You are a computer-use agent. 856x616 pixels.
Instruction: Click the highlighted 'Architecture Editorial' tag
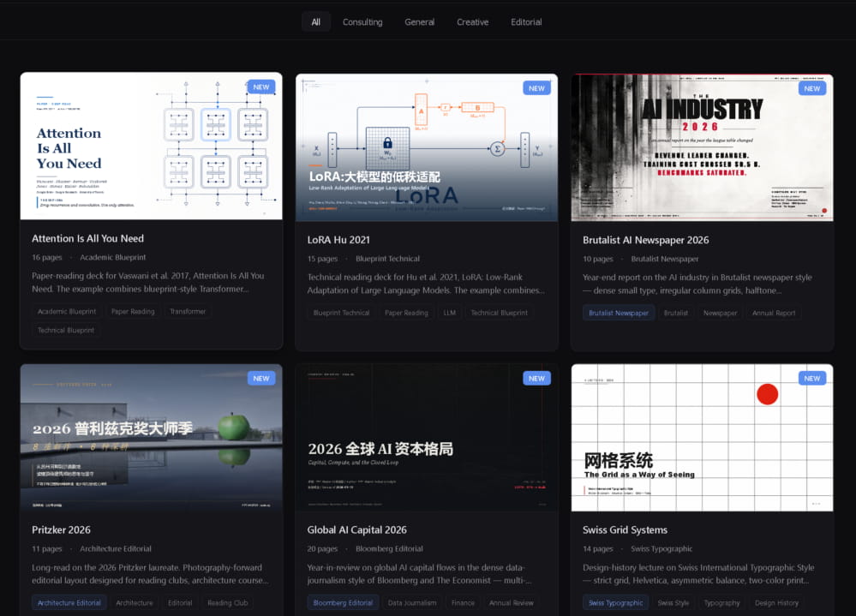69,603
